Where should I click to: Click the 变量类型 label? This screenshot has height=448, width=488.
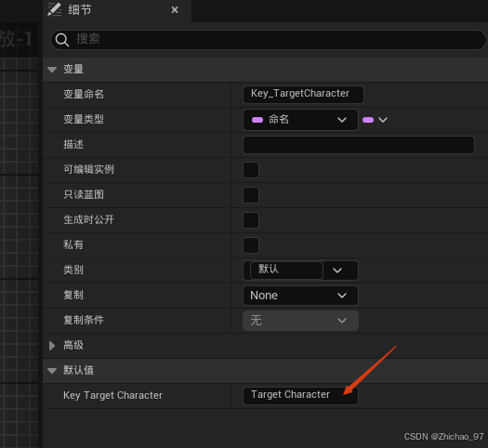(x=84, y=119)
